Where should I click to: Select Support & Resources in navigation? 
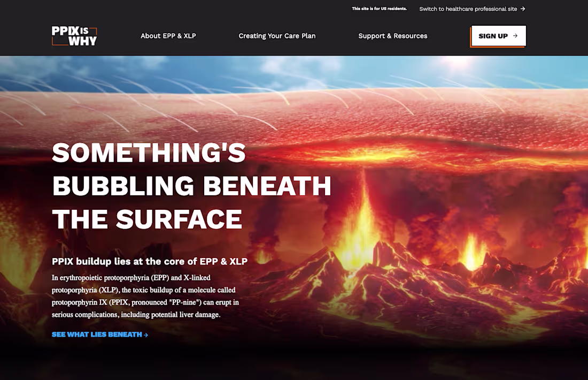393,36
